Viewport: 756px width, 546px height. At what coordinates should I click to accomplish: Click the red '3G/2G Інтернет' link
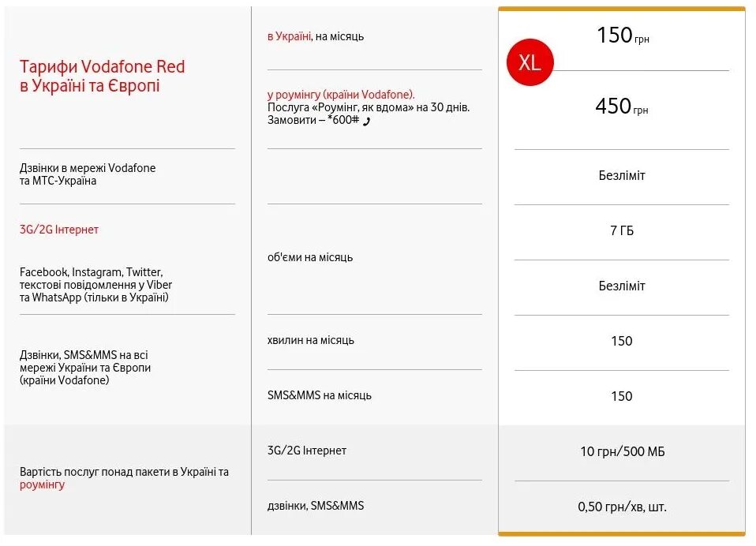pyautogui.click(x=59, y=230)
